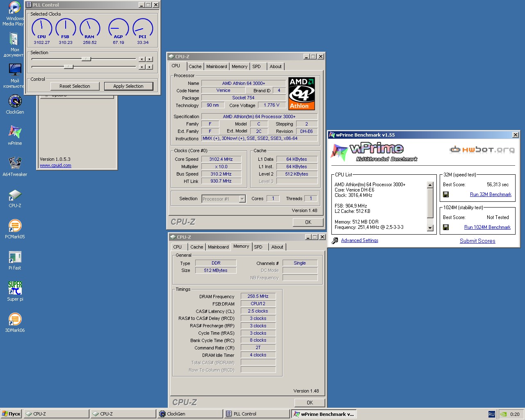Click the save icon for 32M score
The height and width of the screenshot is (420, 525).
[446, 194]
